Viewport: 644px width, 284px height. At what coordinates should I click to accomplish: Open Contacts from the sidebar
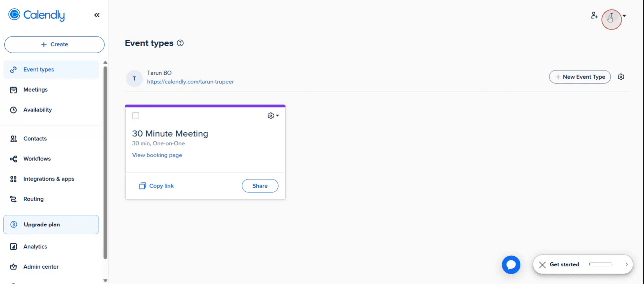coord(35,139)
